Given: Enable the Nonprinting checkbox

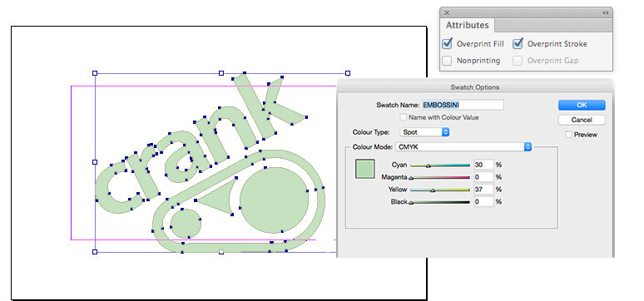Looking at the screenshot, I should point(448,61).
